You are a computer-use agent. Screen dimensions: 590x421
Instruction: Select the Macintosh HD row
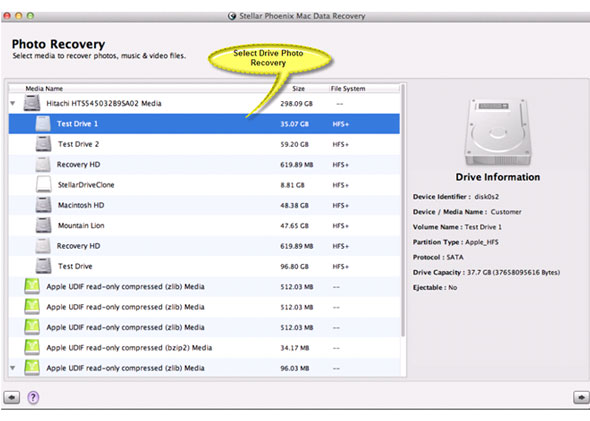[204, 205]
